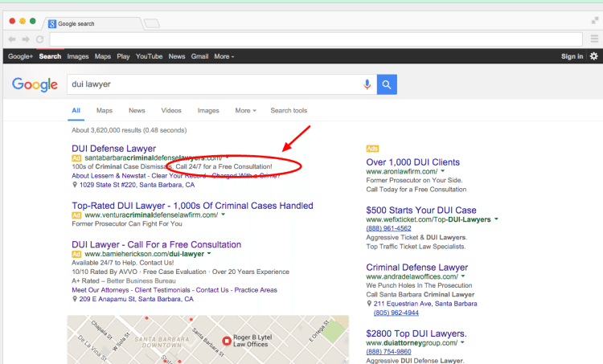Open Maps in the black top bar
603x364 pixels.
click(x=103, y=56)
